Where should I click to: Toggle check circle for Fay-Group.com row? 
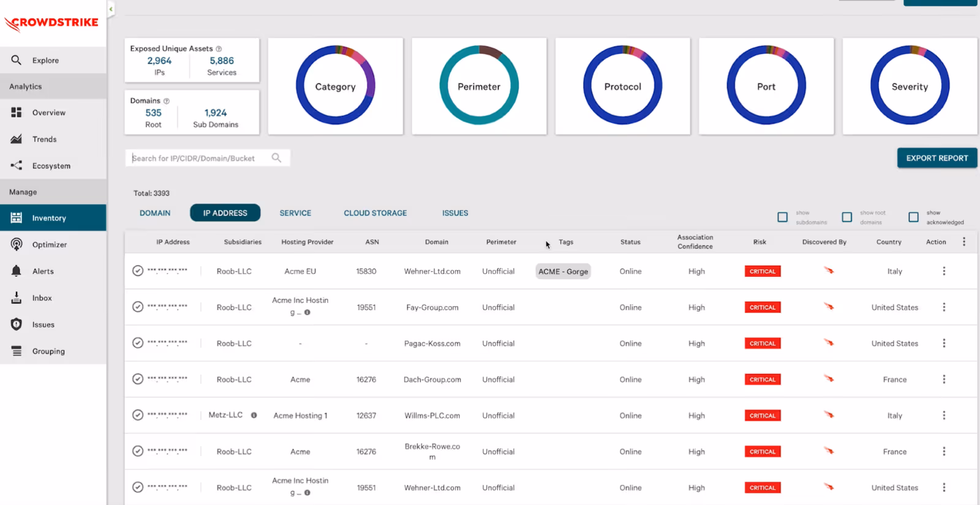[138, 307]
